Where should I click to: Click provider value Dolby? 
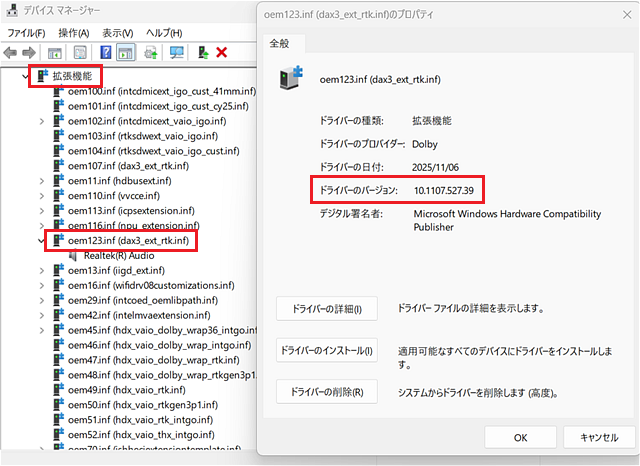[425, 144]
